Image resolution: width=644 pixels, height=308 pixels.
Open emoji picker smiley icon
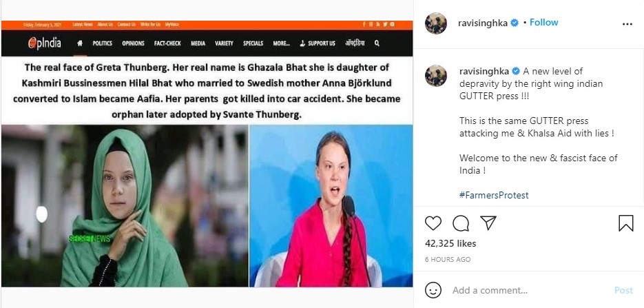(433, 290)
